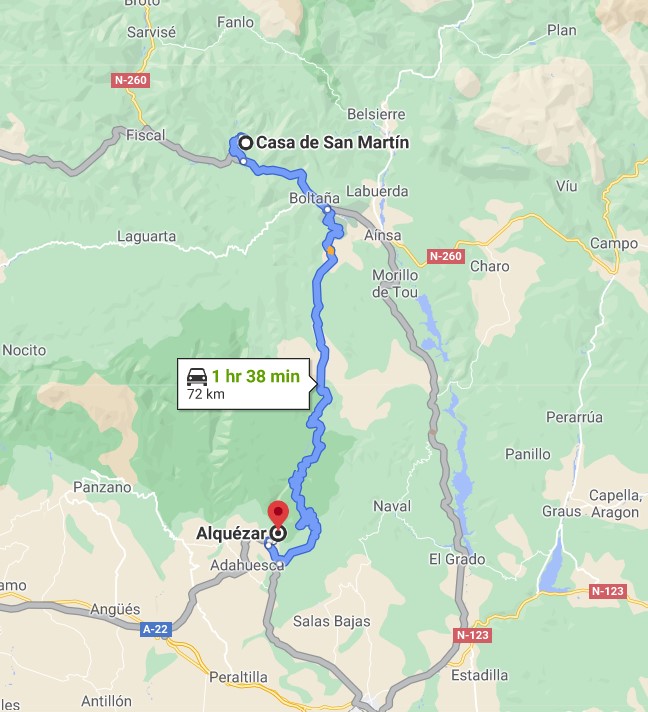Click the El Grado town label
Screen dimensions: 648x712
pyautogui.click(x=457, y=559)
